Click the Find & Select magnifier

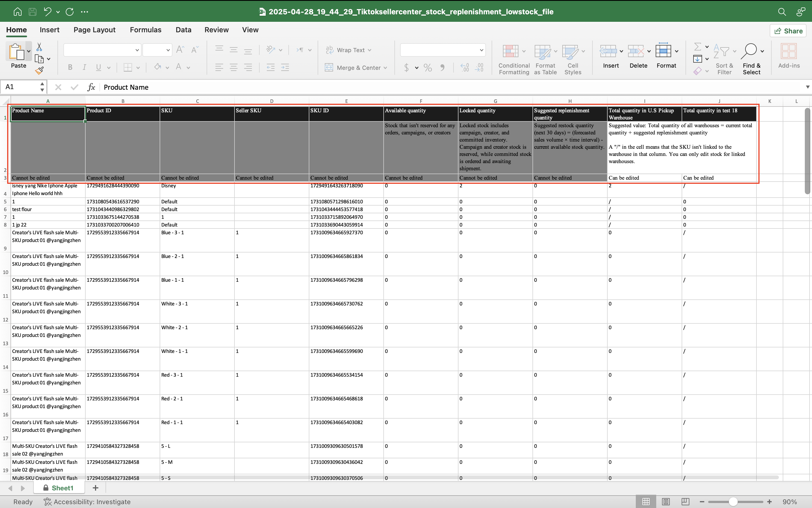tap(751, 51)
